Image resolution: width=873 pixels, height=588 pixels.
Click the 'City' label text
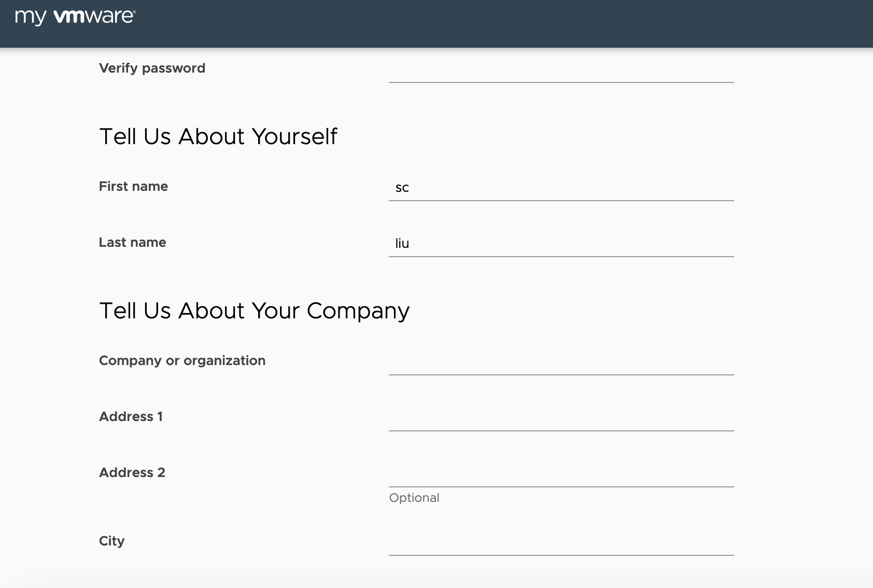pos(111,541)
